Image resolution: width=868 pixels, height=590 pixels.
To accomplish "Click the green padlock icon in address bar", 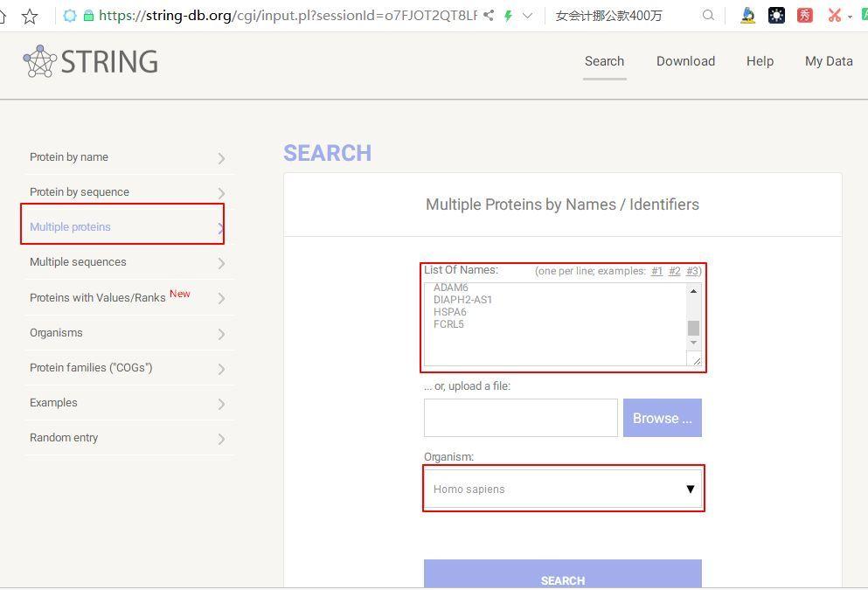I will [87, 15].
